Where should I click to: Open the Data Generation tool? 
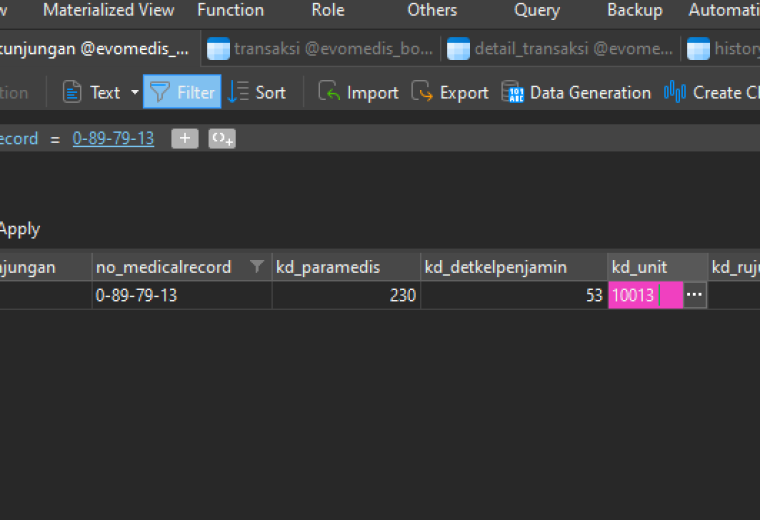pos(576,92)
